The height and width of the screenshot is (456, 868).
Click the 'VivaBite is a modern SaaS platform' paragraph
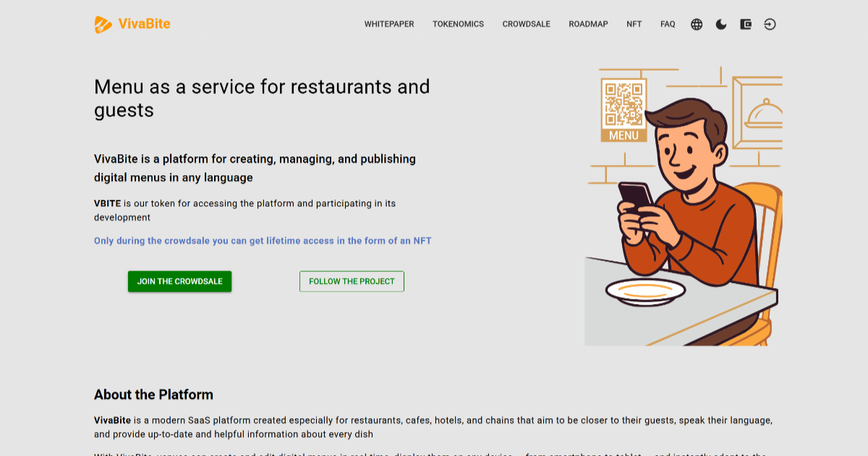[x=433, y=427]
